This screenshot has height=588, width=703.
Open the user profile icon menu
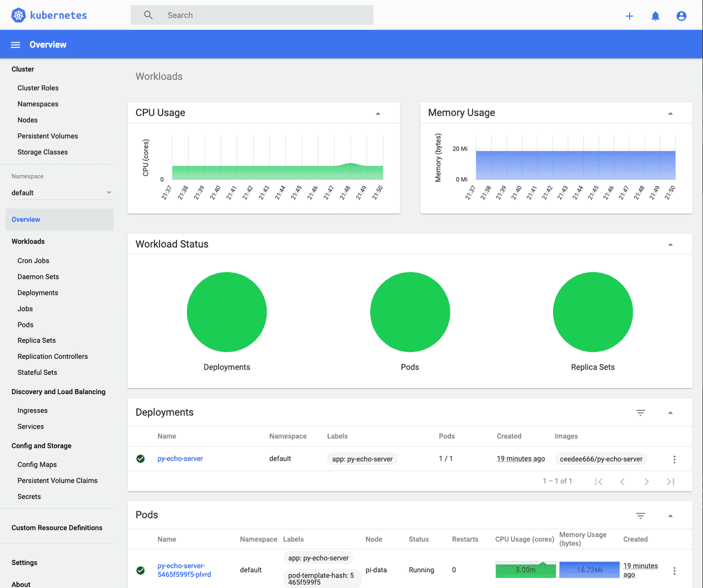[681, 16]
